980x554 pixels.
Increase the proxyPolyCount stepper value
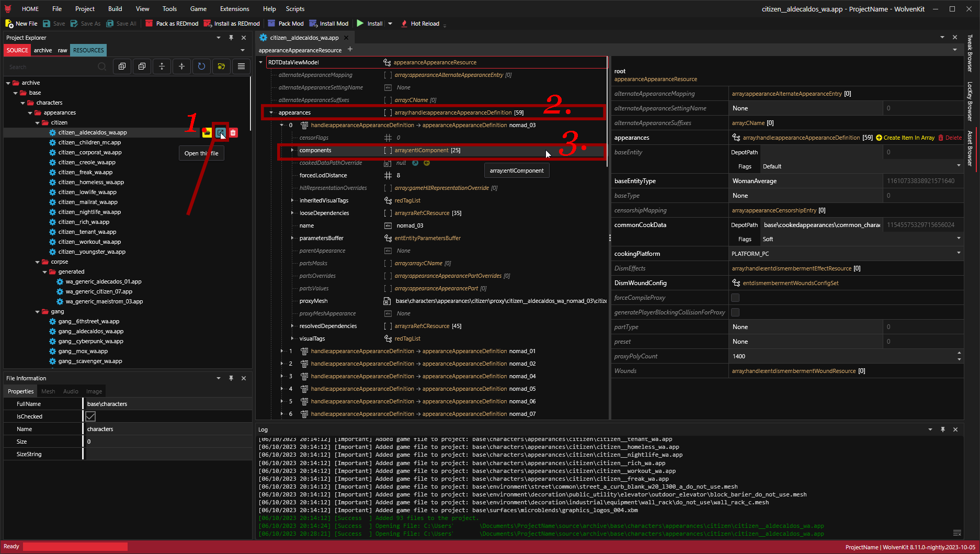click(x=959, y=353)
